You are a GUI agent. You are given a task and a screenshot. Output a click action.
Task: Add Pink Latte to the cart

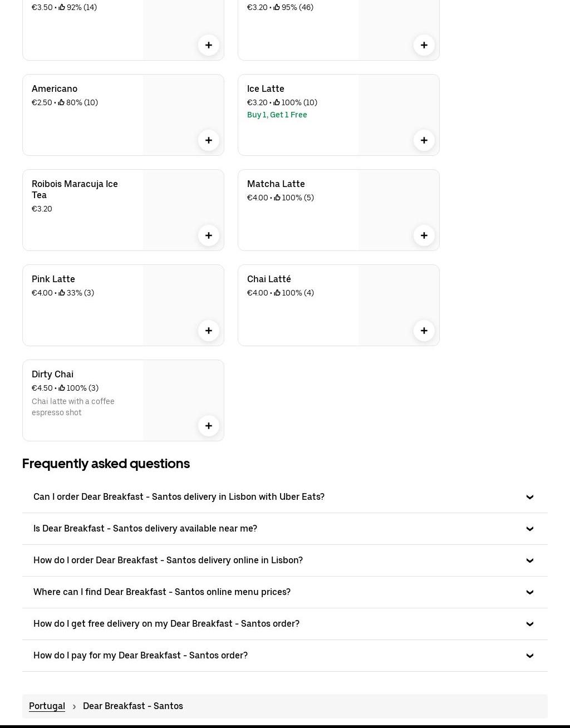209,331
